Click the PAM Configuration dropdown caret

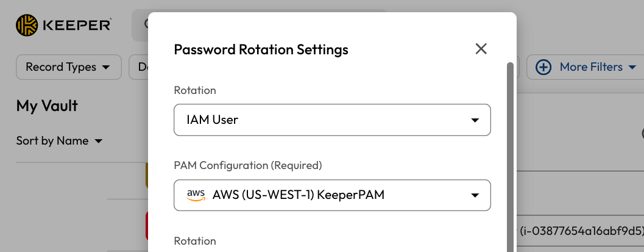pos(475,195)
